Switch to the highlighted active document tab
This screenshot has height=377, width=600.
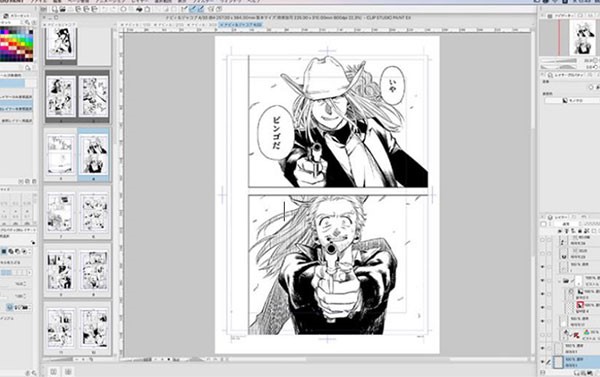[241, 24]
